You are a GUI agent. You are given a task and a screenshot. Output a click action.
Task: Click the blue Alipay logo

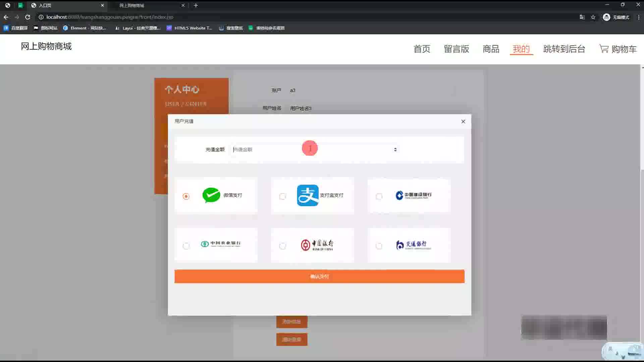(x=308, y=195)
